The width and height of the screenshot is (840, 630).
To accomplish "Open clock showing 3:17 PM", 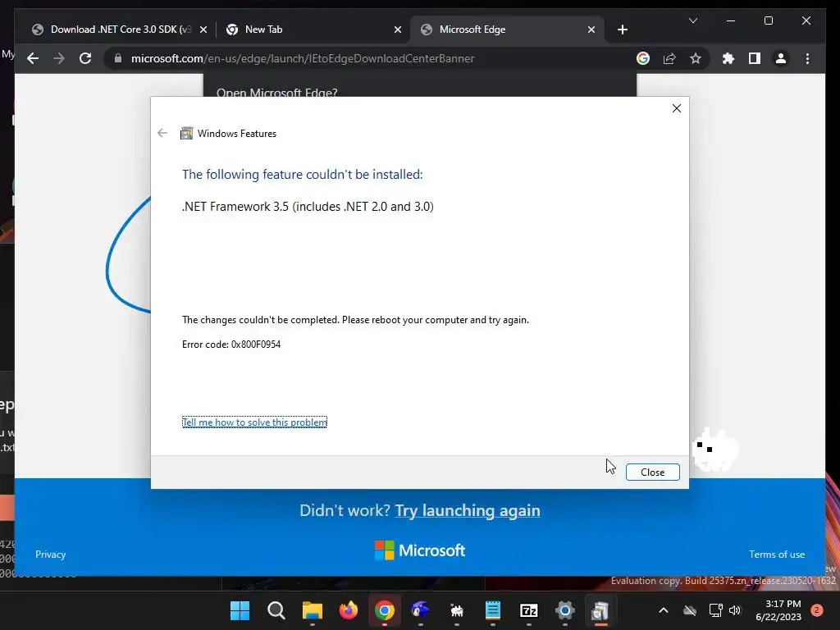I will pos(778,610).
